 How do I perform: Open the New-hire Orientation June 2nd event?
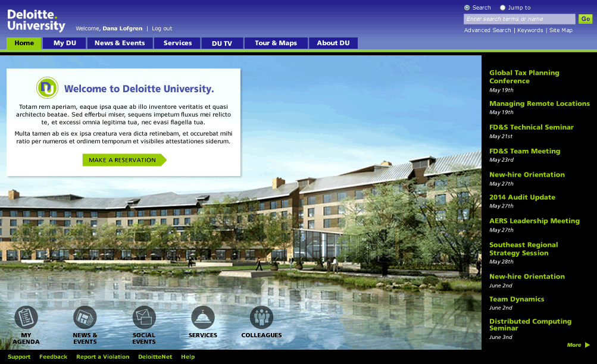pyautogui.click(x=527, y=277)
